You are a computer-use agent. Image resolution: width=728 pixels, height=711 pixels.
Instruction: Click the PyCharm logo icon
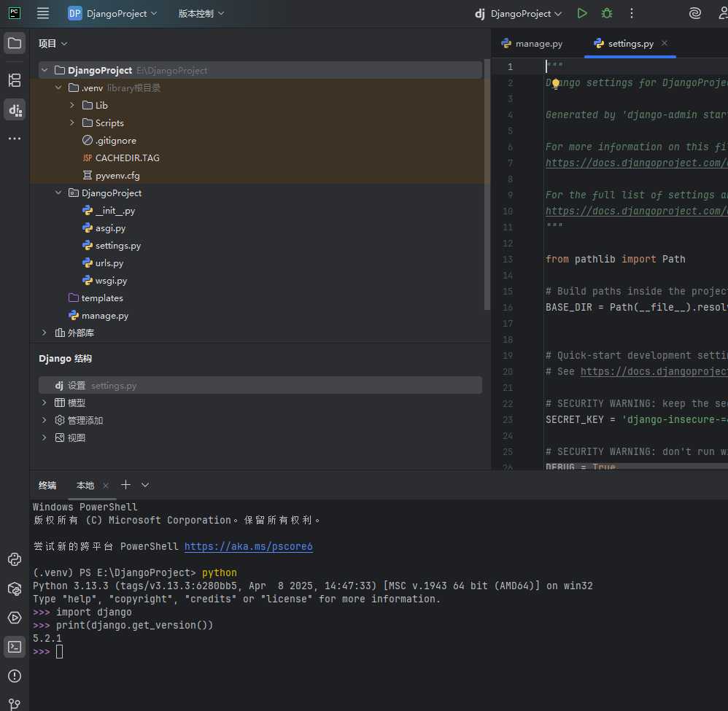15,13
